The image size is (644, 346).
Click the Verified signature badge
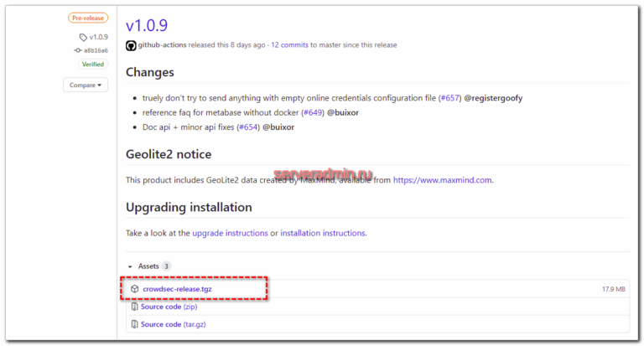(92, 64)
